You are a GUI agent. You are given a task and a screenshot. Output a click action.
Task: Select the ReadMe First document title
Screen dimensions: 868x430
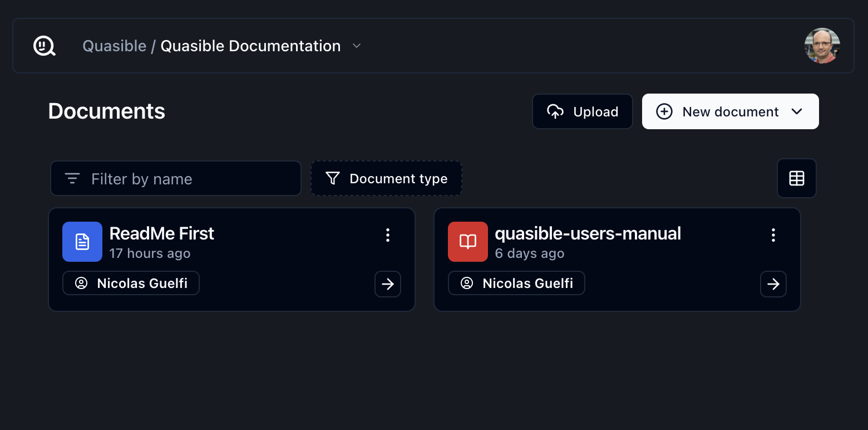(161, 233)
